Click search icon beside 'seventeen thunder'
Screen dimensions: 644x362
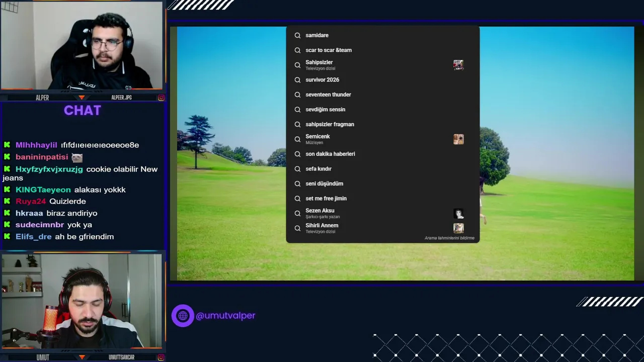pyautogui.click(x=297, y=95)
